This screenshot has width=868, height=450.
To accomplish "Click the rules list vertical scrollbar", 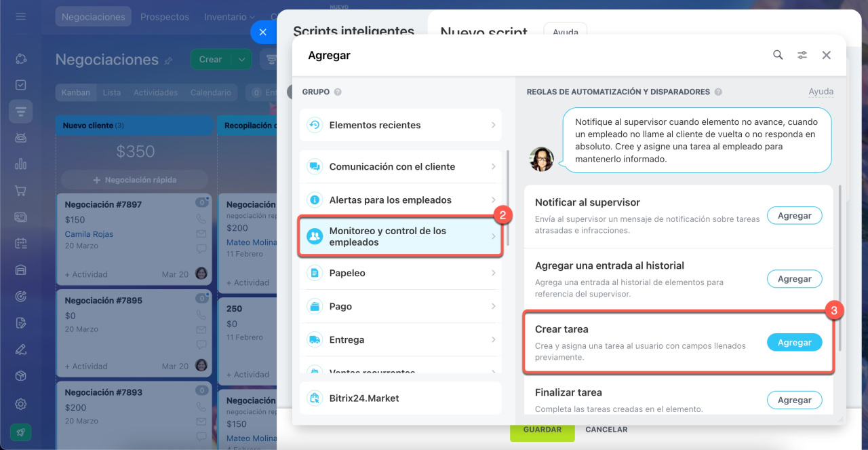I will click(x=841, y=267).
